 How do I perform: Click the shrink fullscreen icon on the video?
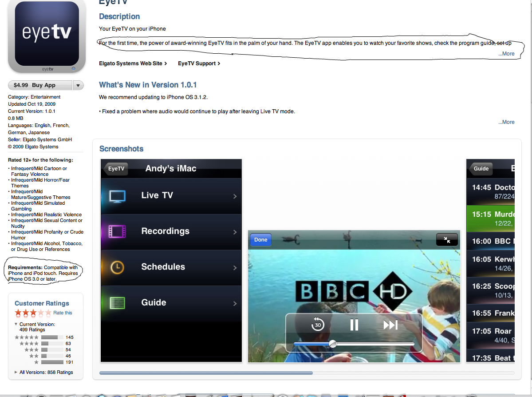(x=447, y=240)
